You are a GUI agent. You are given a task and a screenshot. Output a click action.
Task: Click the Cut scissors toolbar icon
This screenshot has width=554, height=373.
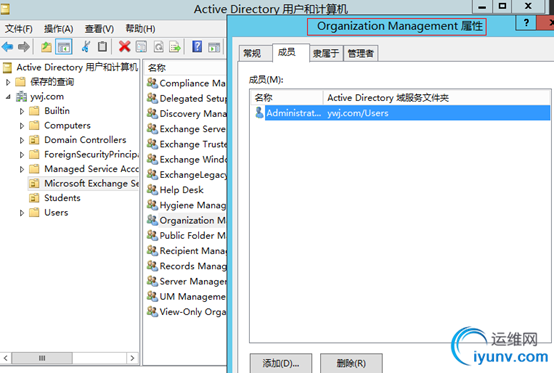coord(86,47)
